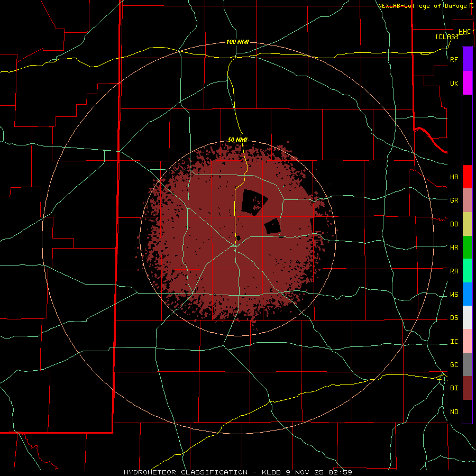Select the brown BI legend color swatch

pos(467,388)
